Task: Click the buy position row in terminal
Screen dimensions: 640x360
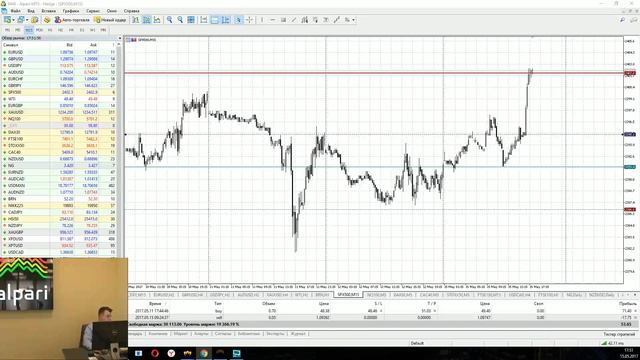Action: pos(383,311)
